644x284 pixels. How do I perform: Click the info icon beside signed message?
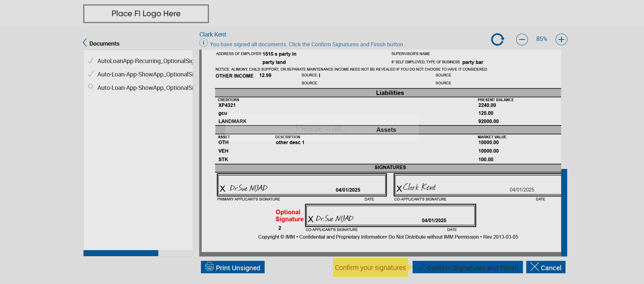point(204,43)
